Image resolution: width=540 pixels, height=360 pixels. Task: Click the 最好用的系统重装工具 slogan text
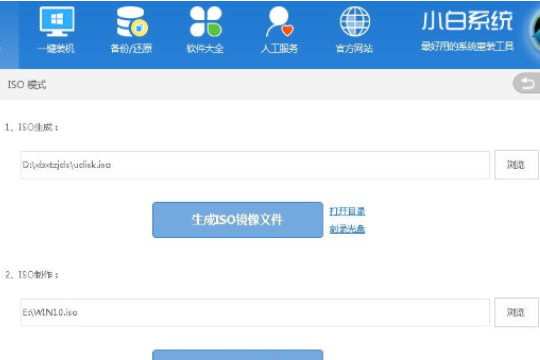click(x=467, y=46)
